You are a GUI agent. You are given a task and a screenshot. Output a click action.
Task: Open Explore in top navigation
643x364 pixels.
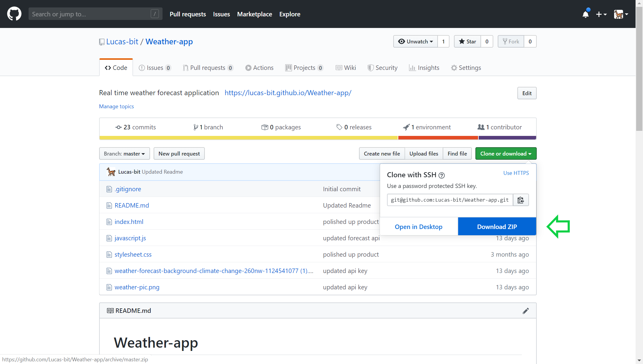click(290, 14)
